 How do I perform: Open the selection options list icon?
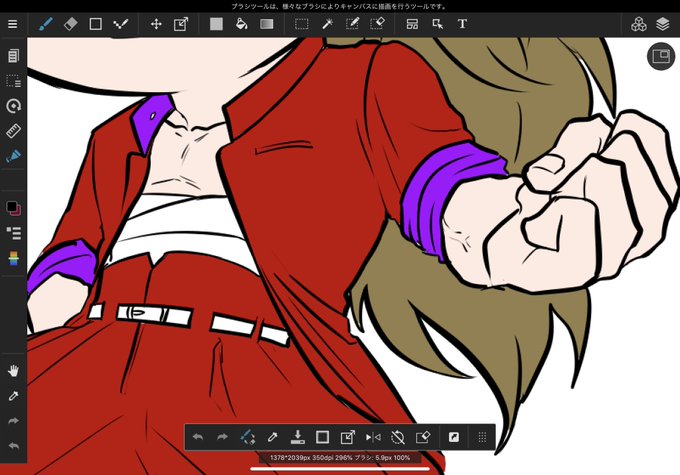coord(13,81)
